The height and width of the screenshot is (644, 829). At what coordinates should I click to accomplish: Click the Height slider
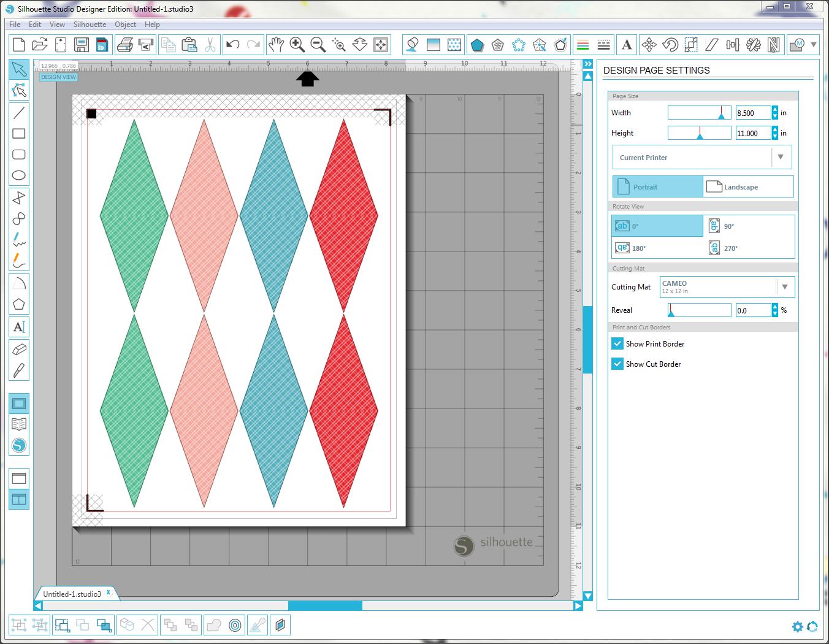pos(699,133)
